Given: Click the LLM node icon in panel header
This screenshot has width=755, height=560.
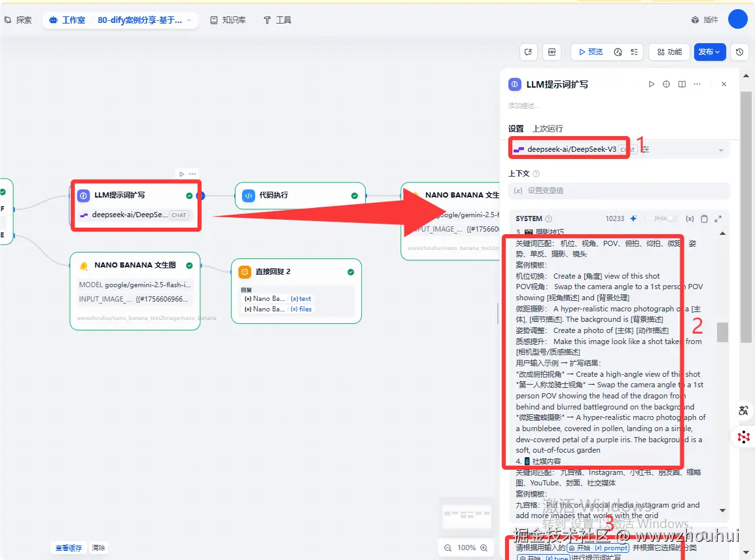Looking at the screenshot, I should pyautogui.click(x=515, y=84).
